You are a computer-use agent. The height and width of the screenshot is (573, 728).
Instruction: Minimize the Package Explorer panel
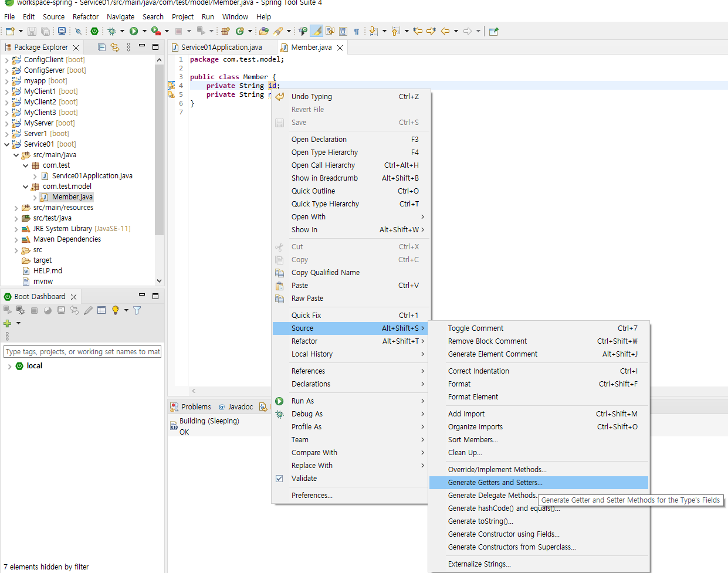pos(142,46)
